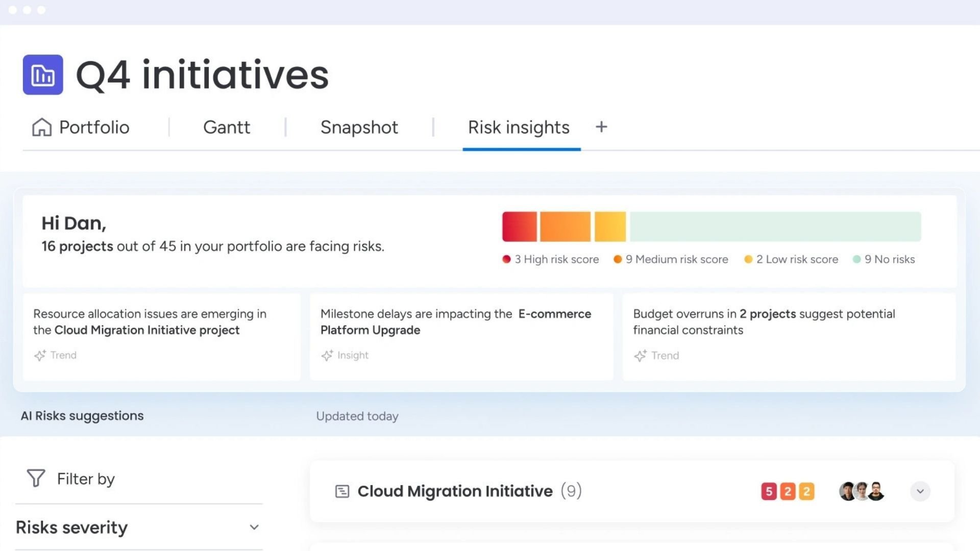Click the document icon beside Cloud Migration Initiative

click(x=343, y=491)
